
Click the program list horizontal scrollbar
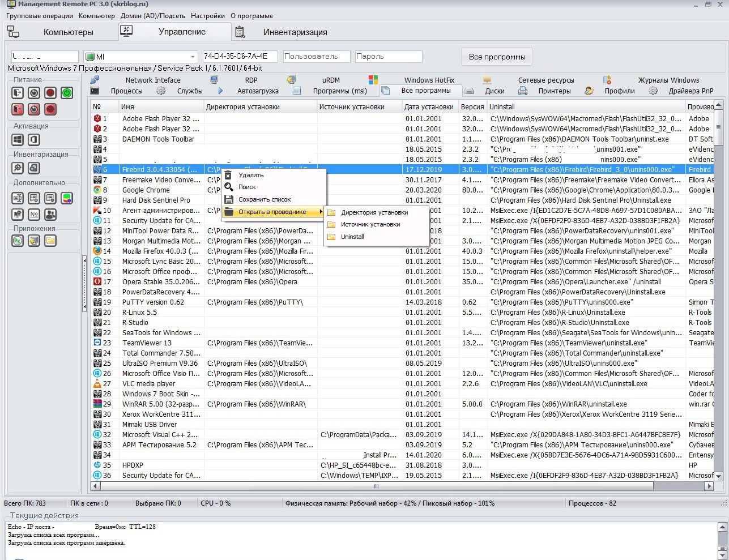tap(402, 486)
